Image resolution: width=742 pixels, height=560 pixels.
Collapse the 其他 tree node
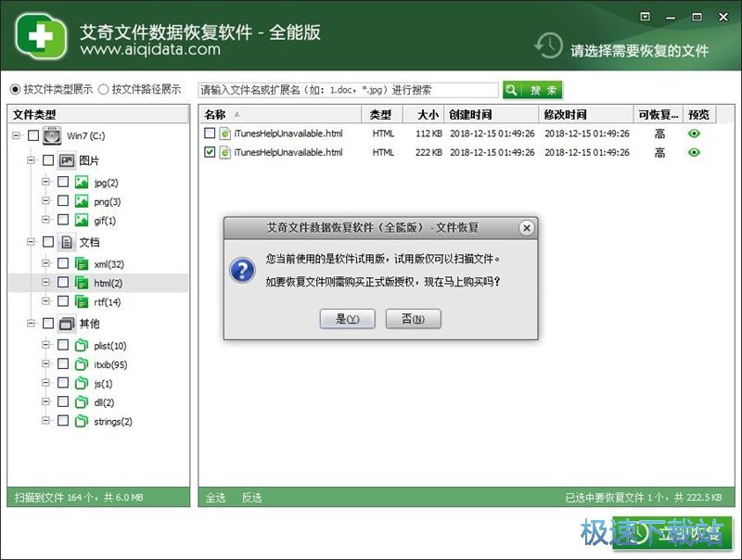pyautogui.click(x=31, y=323)
